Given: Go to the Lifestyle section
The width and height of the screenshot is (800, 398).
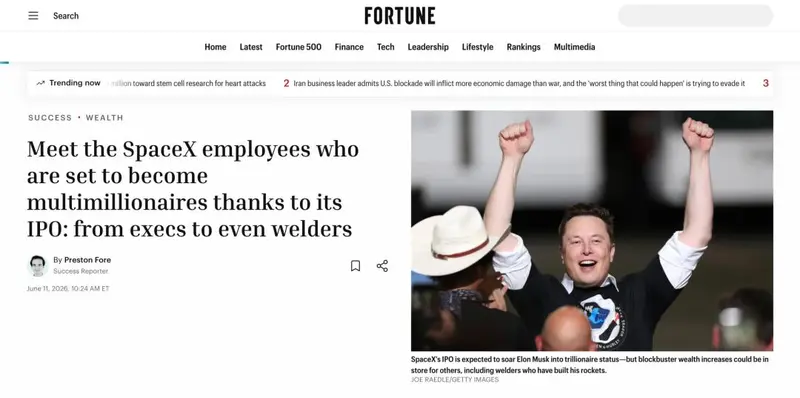Looking at the screenshot, I should coord(478,47).
